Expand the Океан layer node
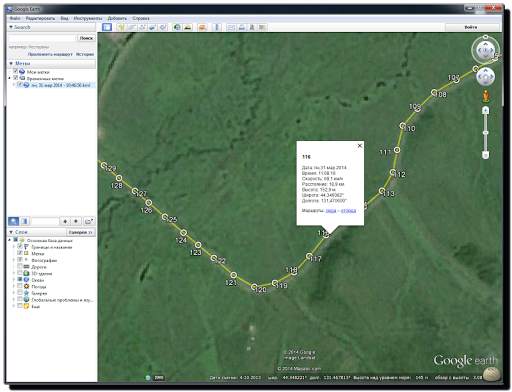This screenshot has height=392, width=512. coord(14,280)
